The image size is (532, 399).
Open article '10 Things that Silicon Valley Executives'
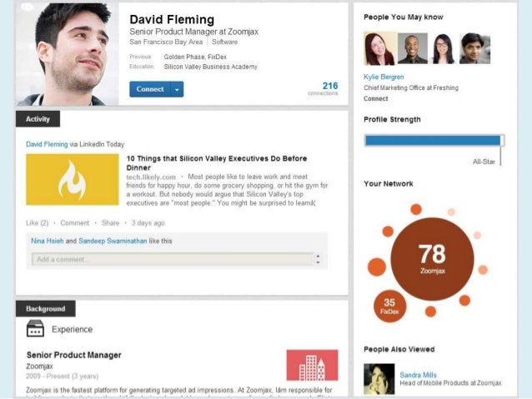(217, 163)
